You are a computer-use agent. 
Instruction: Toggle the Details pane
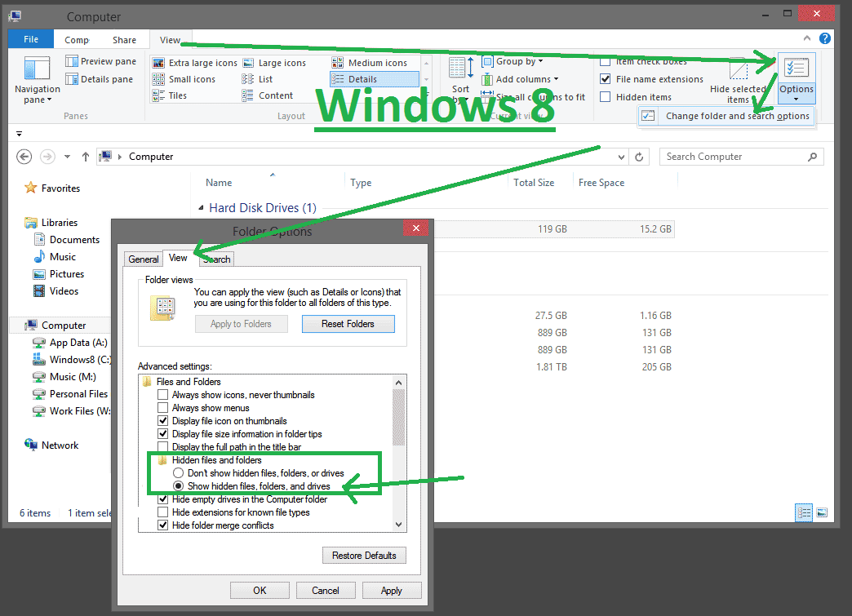pos(99,79)
